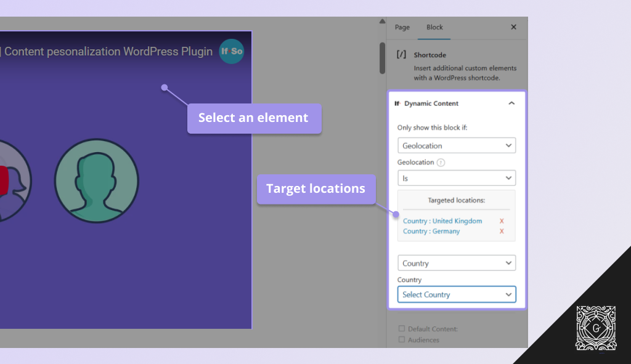Collapse the Dynamic Content section

511,103
